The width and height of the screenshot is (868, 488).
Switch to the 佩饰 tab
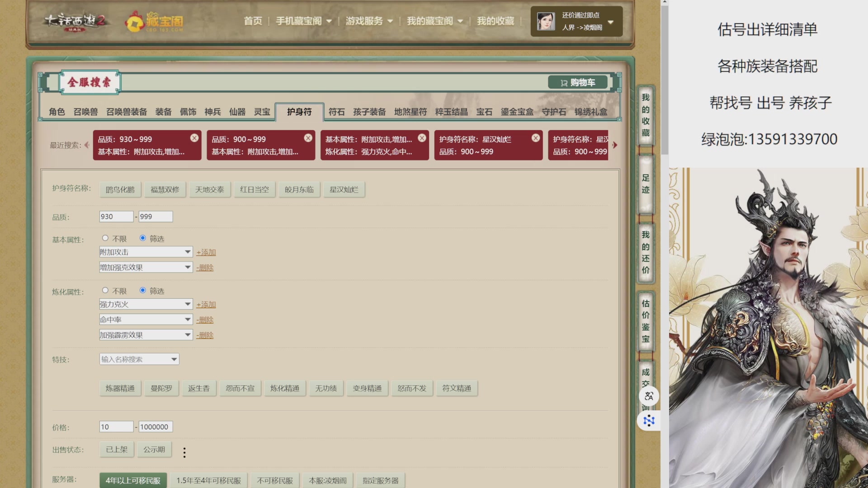188,112
